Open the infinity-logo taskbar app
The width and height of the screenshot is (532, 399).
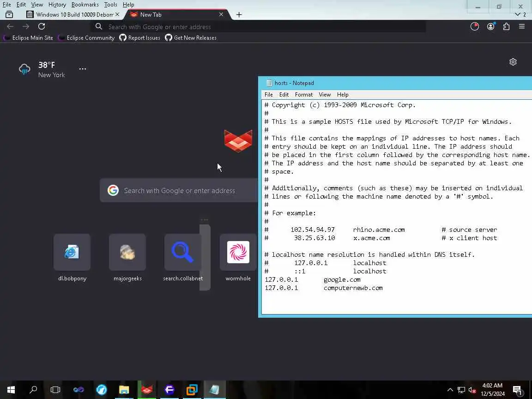pyautogui.click(x=79, y=390)
